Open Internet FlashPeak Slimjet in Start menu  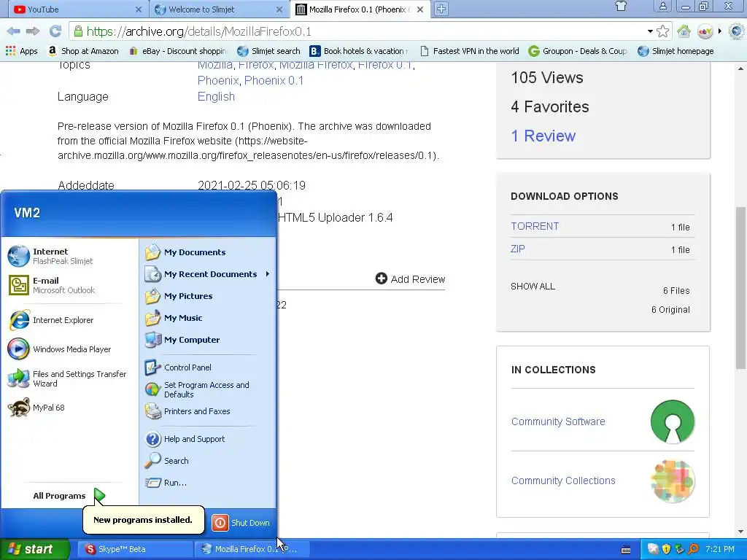69,256
